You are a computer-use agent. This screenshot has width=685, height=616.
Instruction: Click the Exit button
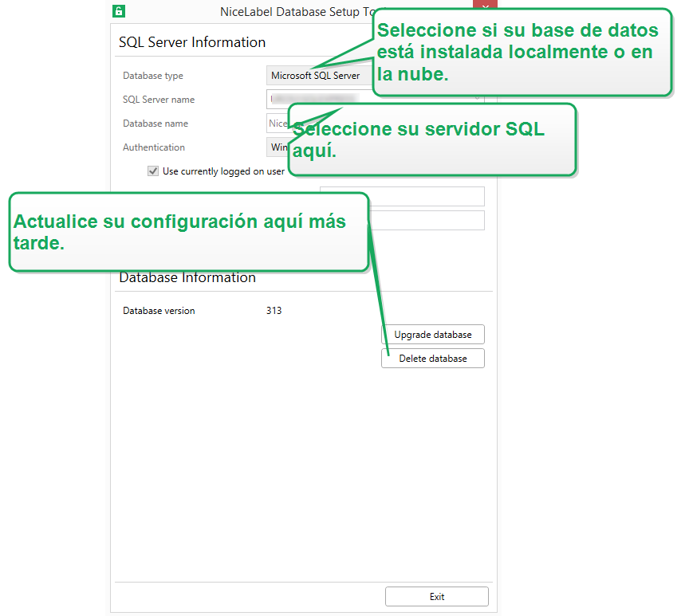coord(437,597)
